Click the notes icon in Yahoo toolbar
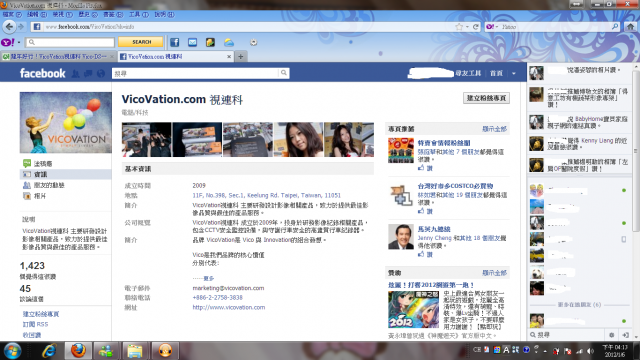 coord(210,42)
